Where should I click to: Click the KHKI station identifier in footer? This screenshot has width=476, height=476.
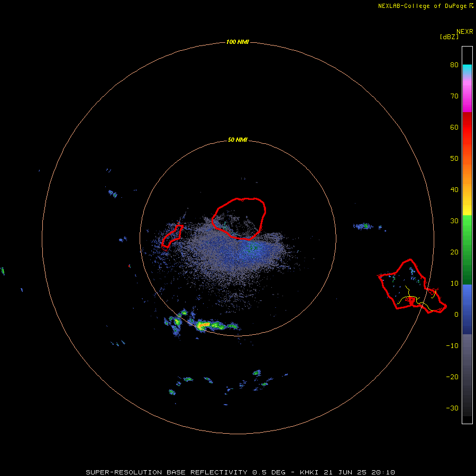309,472
